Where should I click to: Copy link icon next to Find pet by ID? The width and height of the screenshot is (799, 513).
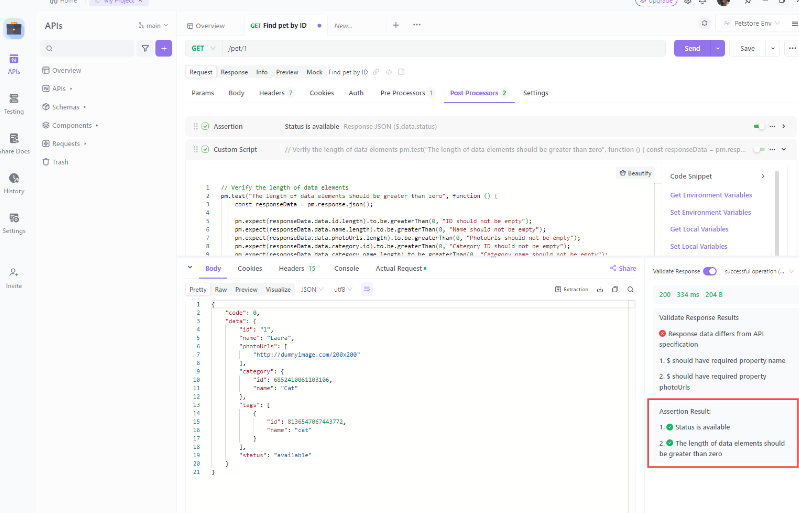click(x=376, y=72)
